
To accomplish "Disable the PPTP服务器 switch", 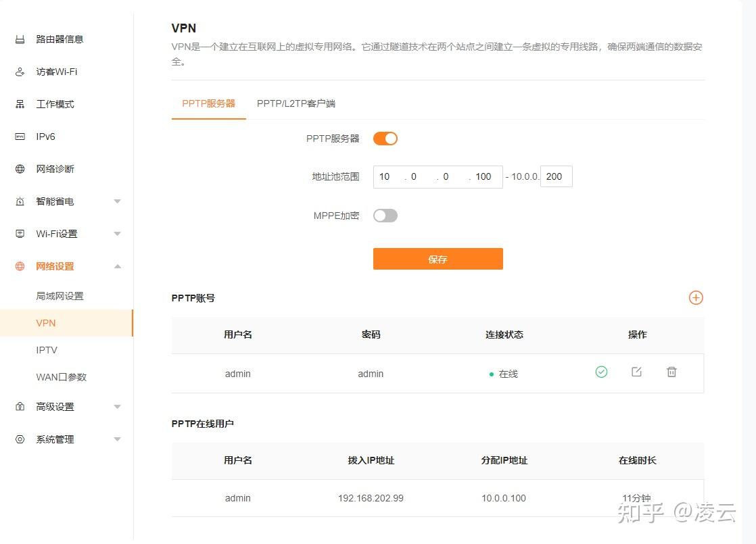I will click(x=385, y=138).
